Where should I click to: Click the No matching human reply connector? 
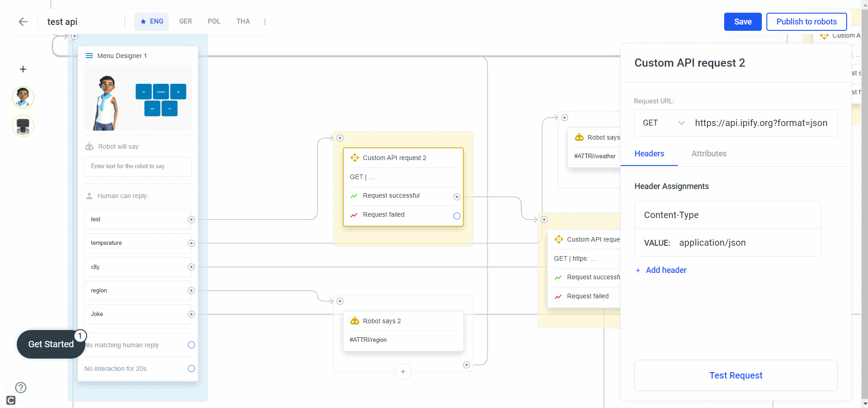click(191, 345)
